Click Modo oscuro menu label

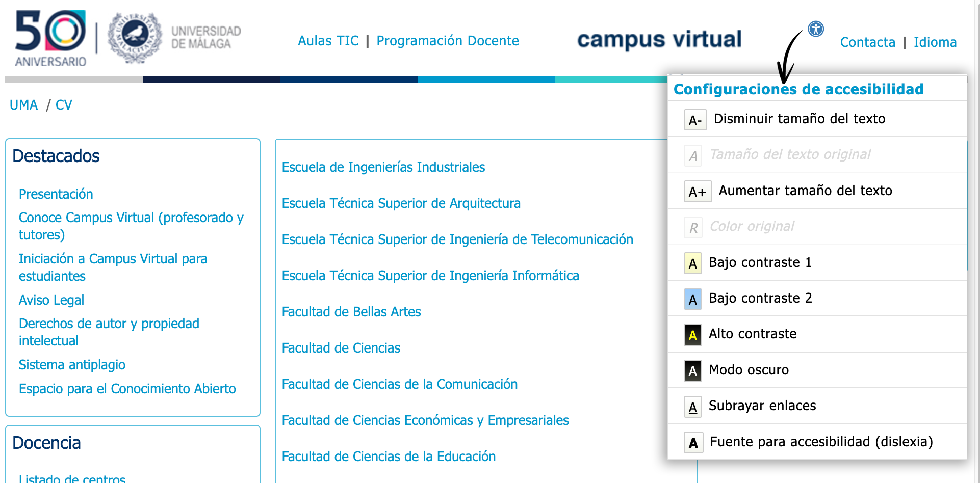pyautogui.click(x=749, y=370)
